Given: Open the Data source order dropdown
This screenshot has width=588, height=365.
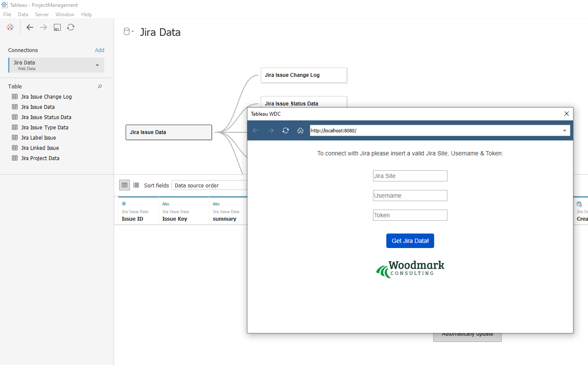Looking at the screenshot, I should pyautogui.click(x=209, y=185).
